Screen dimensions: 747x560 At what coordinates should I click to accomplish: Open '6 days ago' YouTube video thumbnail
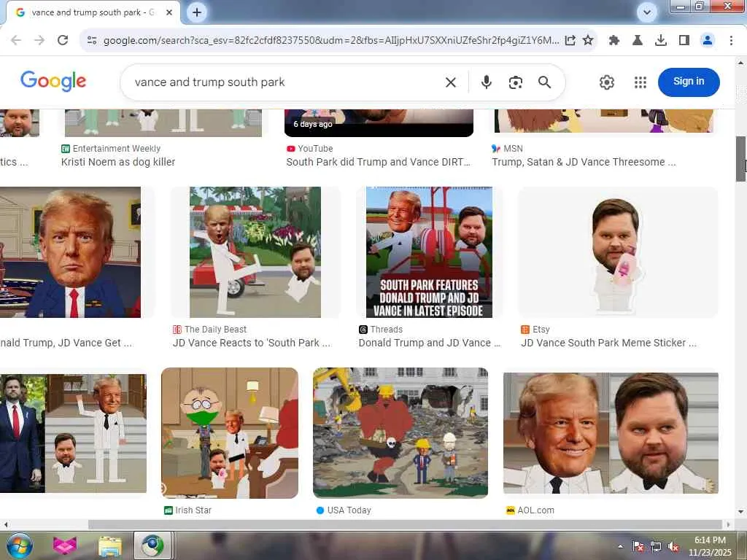pos(379,122)
